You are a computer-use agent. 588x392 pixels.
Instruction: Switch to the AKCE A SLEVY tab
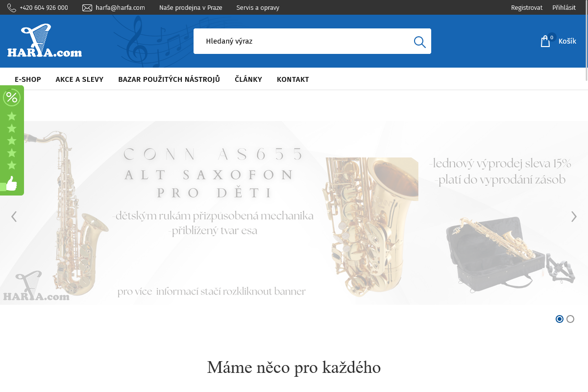[x=79, y=79]
